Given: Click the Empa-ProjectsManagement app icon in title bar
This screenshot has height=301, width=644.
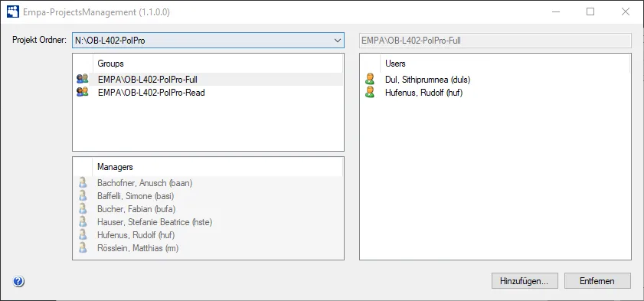Looking at the screenshot, I should click(x=13, y=11).
